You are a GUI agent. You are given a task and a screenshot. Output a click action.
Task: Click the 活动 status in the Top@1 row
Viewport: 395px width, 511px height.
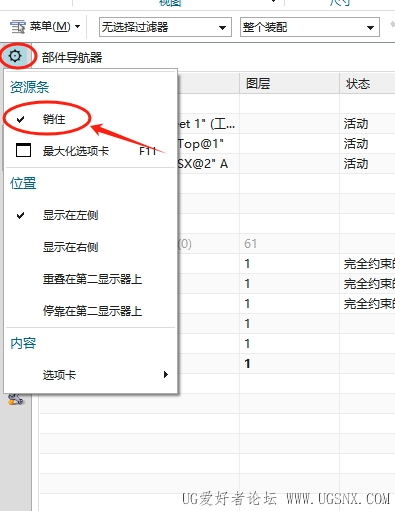356,144
